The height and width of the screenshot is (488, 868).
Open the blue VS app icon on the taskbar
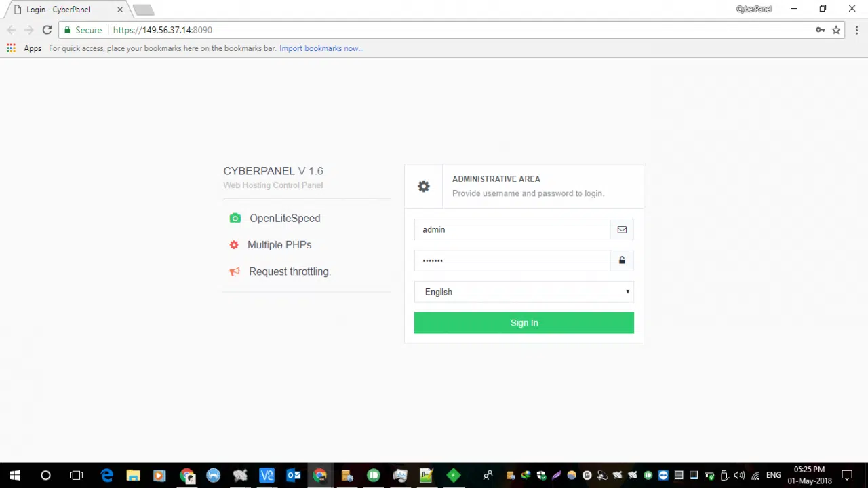click(267, 476)
